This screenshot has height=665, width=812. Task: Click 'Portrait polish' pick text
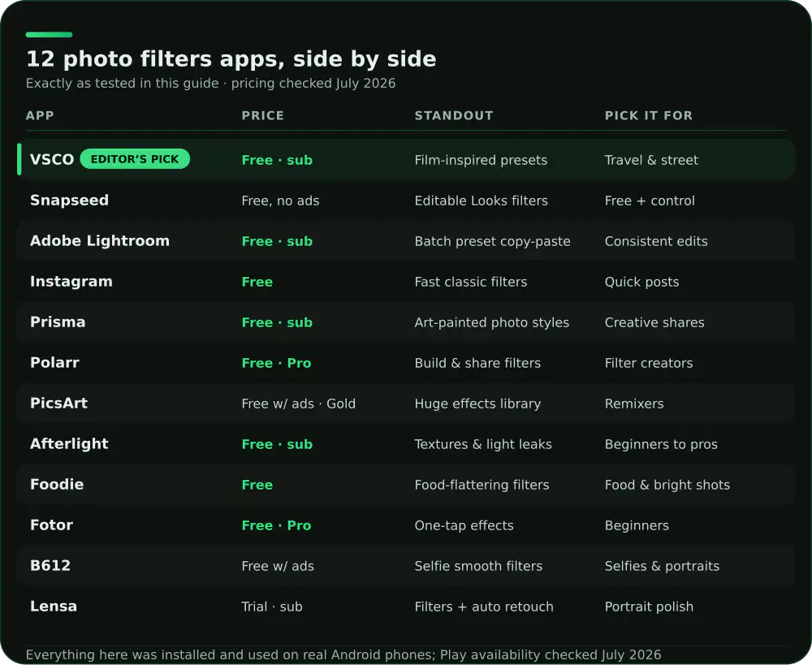point(649,607)
